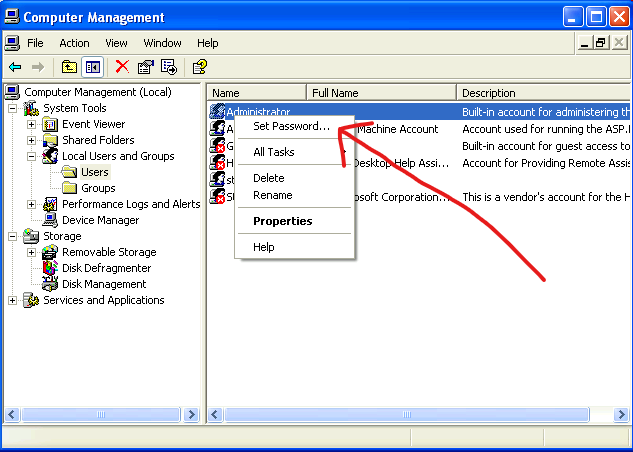The width and height of the screenshot is (633, 452).
Task: Choose Help in the context menu
Action: click(295, 247)
